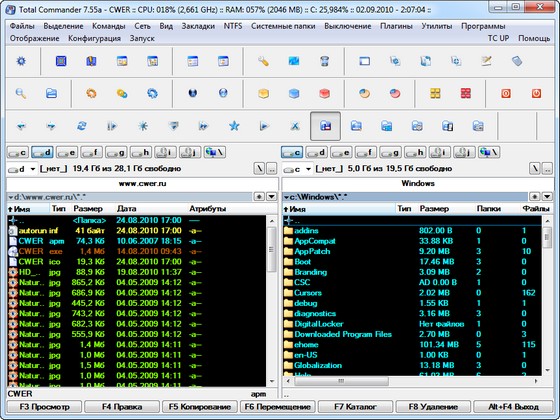Viewport: 560px width, 420px height.
Task: Click the blue star favorites icon
Action: 234,126
